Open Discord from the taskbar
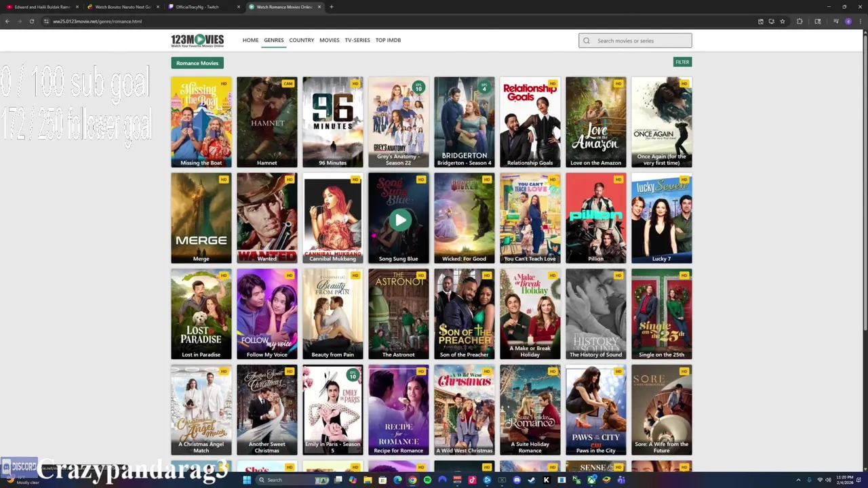868x488 pixels. (x=517, y=480)
